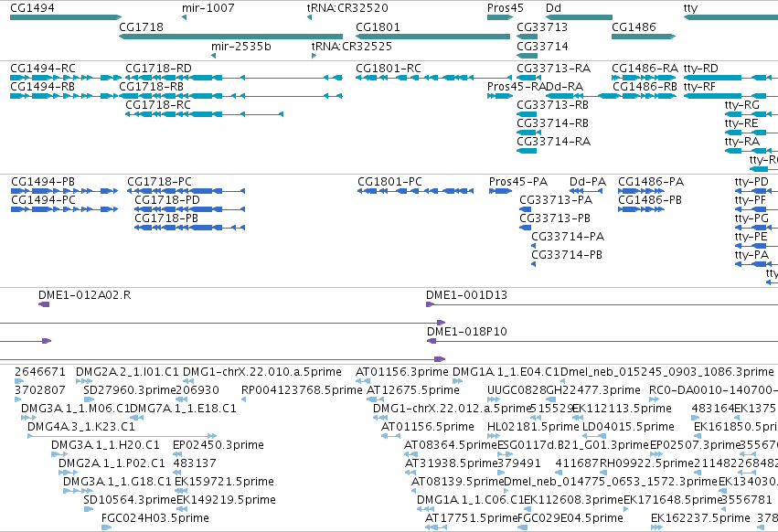
Task: Select the AT08364.5prime EST label
Action: 451,444
